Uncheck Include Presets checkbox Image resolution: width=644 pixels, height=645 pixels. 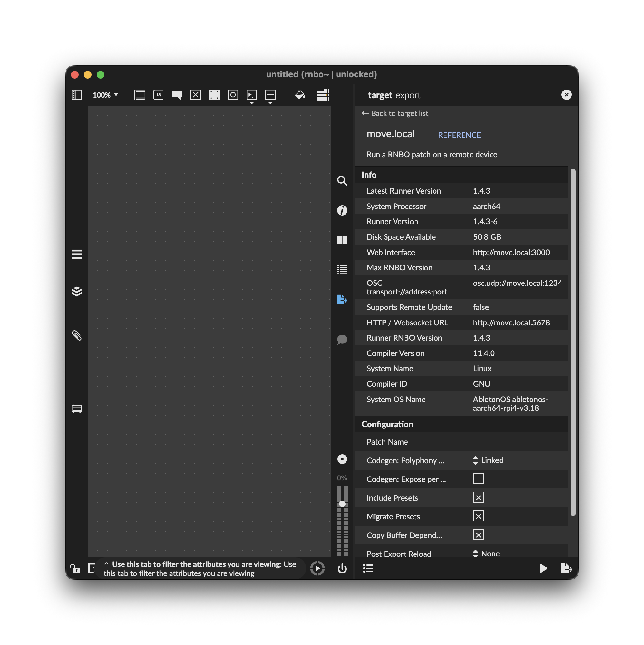tap(478, 497)
